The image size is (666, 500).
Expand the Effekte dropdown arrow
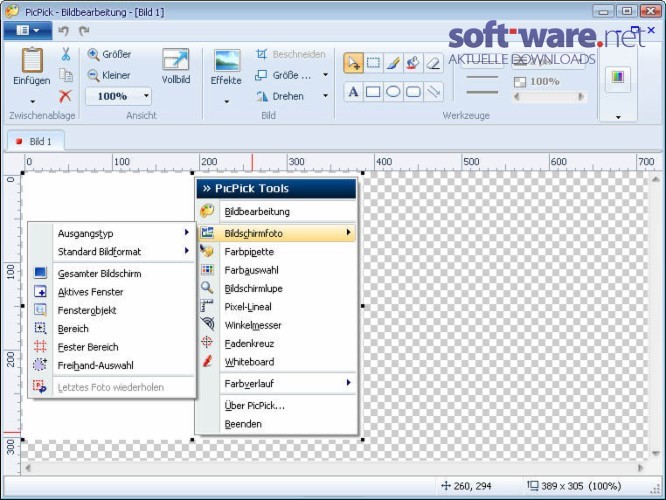click(x=226, y=102)
